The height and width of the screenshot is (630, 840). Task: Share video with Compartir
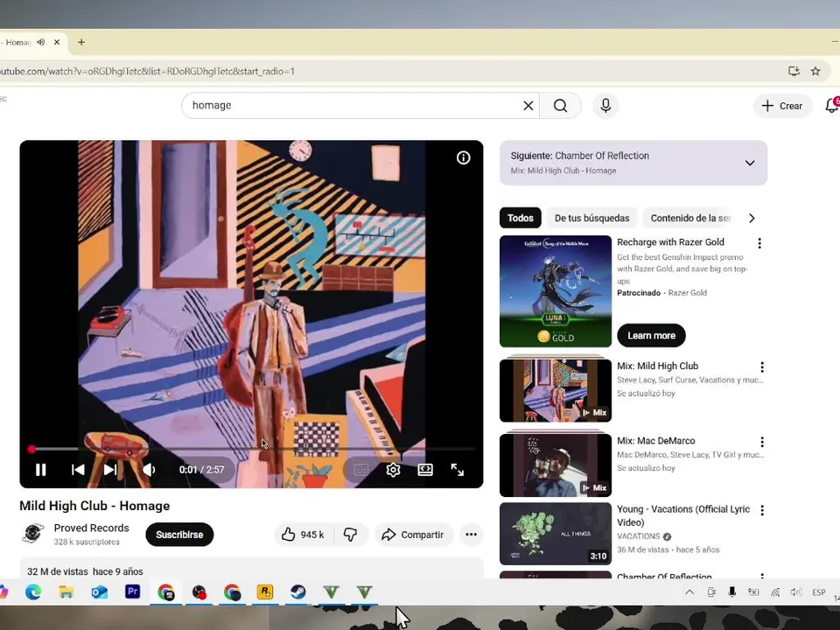pyautogui.click(x=414, y=535)
